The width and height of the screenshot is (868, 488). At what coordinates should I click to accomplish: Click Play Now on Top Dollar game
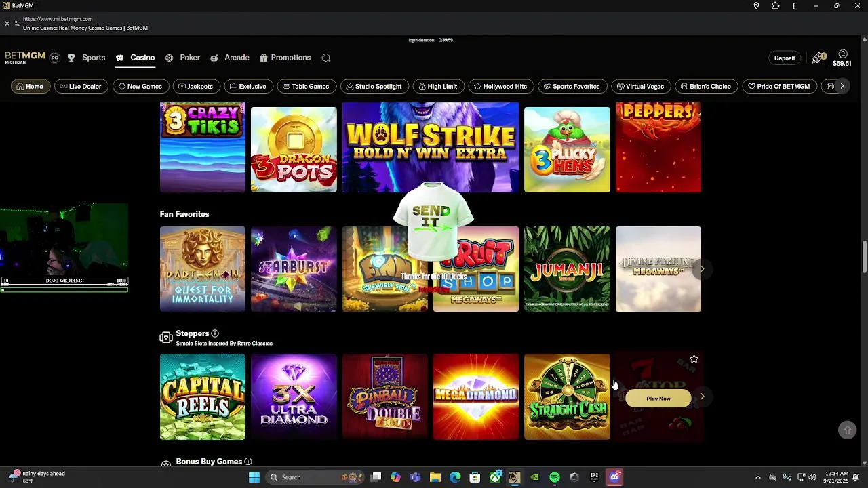(x=658, y=399)
